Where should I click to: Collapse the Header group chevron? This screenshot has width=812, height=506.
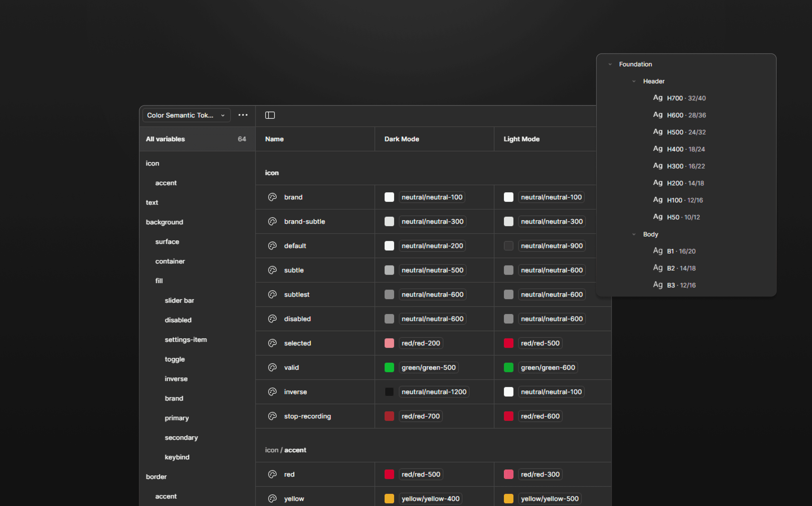(x=634, y=81)
